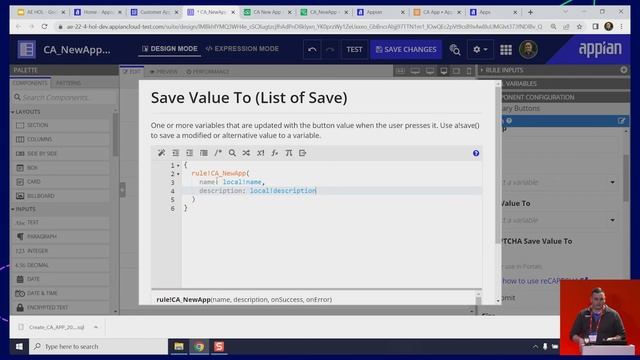Click the TEST button

pos(354,49)
